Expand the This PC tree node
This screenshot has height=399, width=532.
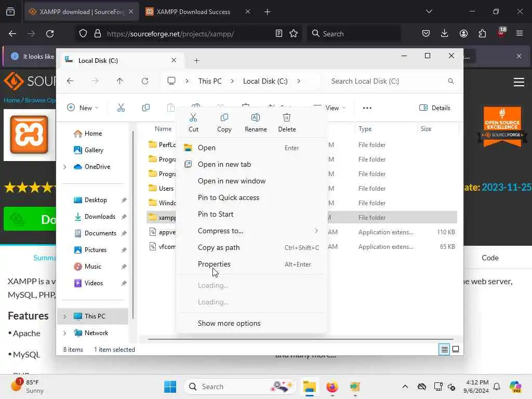pos(64,316)
